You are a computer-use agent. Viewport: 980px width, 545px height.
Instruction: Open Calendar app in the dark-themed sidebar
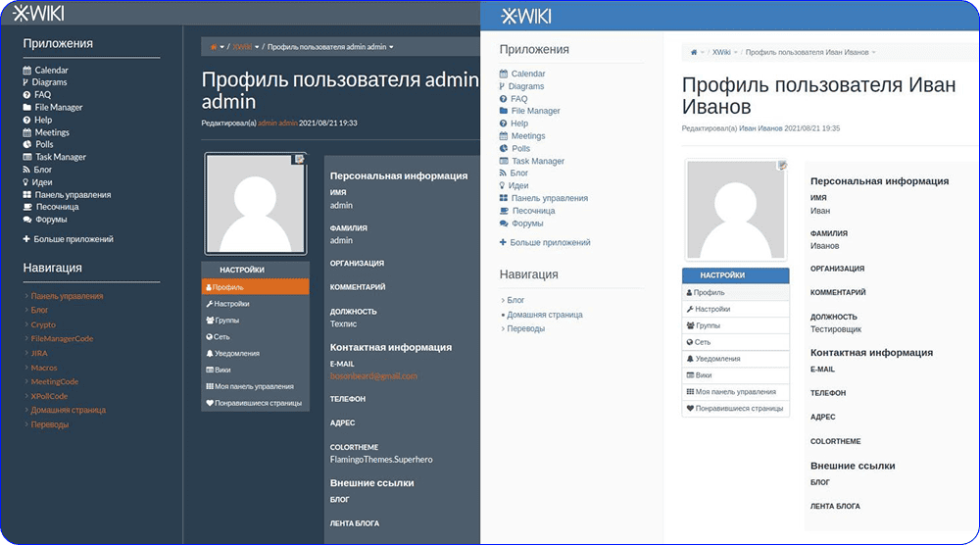[x=51, y=71]
